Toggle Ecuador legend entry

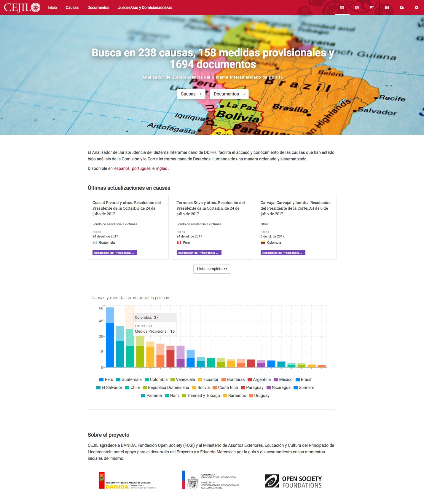[208, 379]
